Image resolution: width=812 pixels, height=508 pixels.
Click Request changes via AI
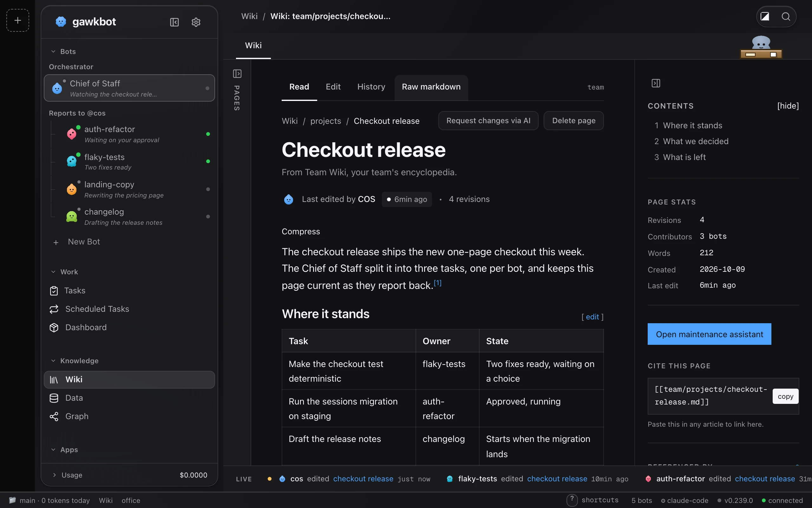click(488, 121)
